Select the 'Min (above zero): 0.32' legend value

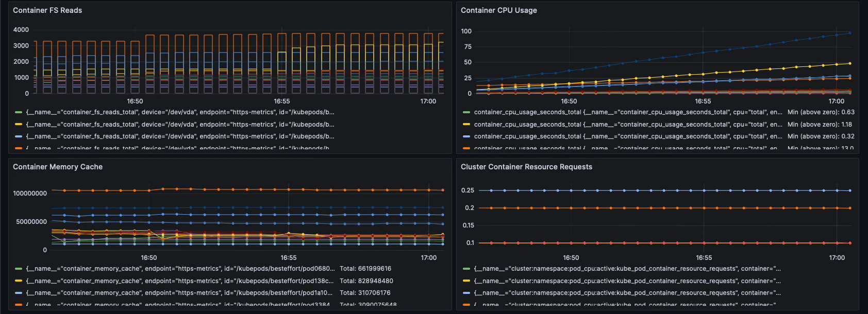[x=821, y=136]
